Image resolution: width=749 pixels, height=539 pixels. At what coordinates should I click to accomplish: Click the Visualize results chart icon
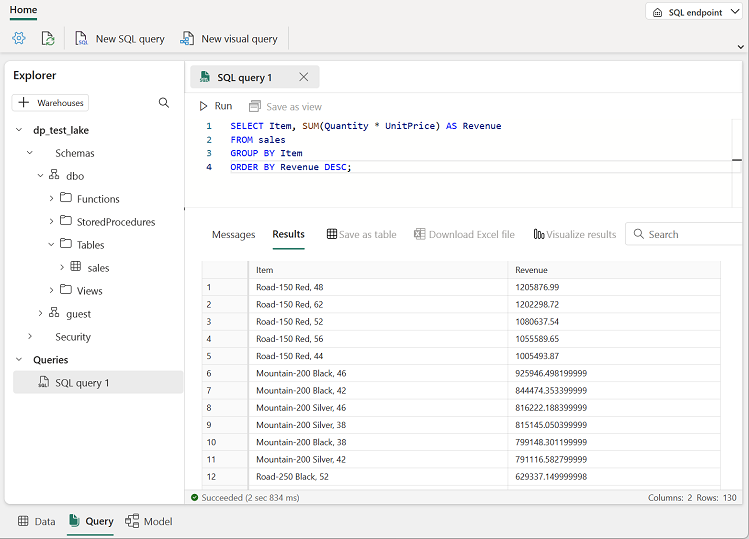pyautogui.click(x=539, y=234)
